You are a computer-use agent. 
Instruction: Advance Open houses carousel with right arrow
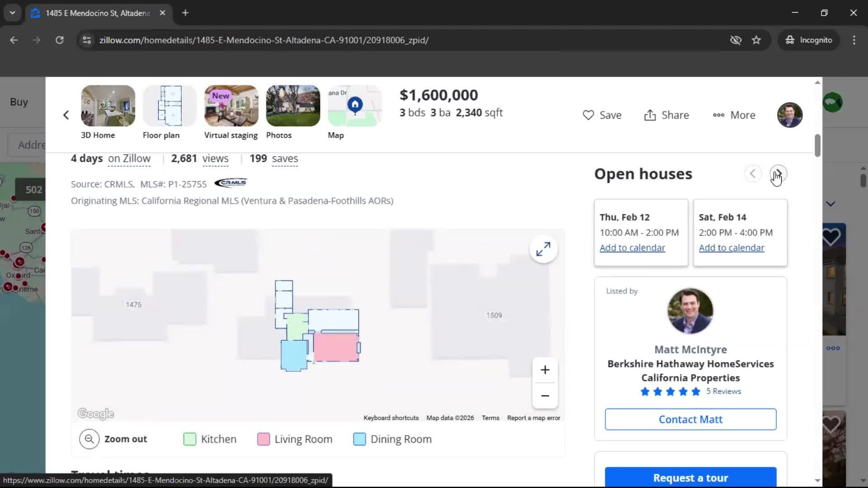click(x=778, y=174)
